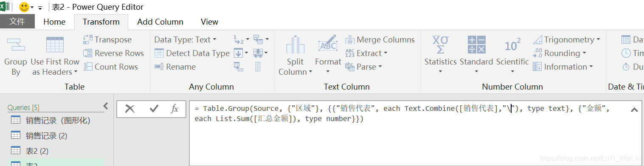Click the Move column icon

pyautogui.click(x=259, y=53)
